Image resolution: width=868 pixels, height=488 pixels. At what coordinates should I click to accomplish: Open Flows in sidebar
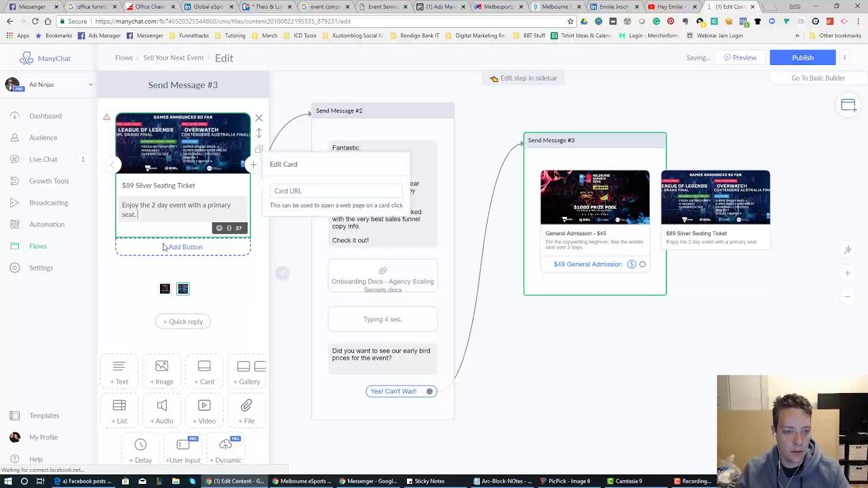click(38, 246)
